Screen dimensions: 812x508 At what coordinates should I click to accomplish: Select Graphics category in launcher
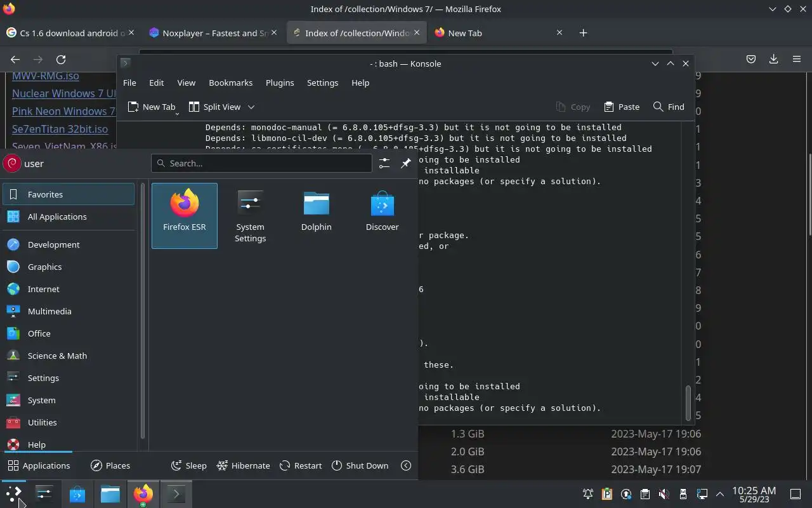[69, 267]
